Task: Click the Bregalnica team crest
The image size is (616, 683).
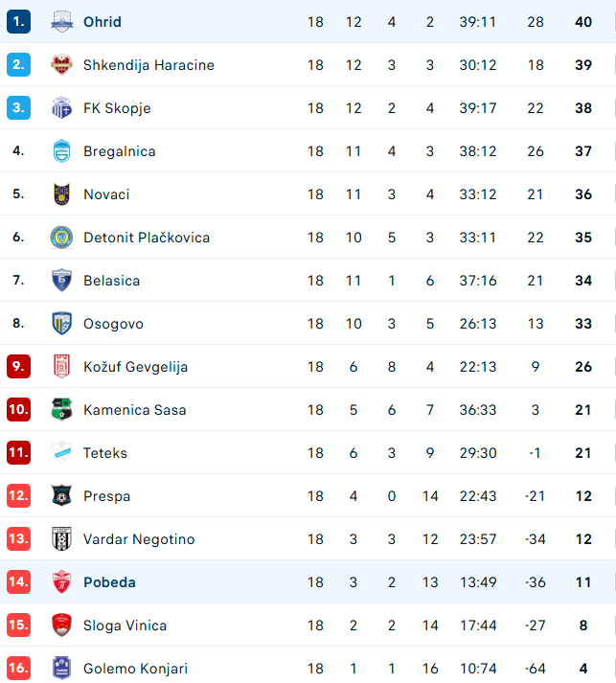Action: 61,151
